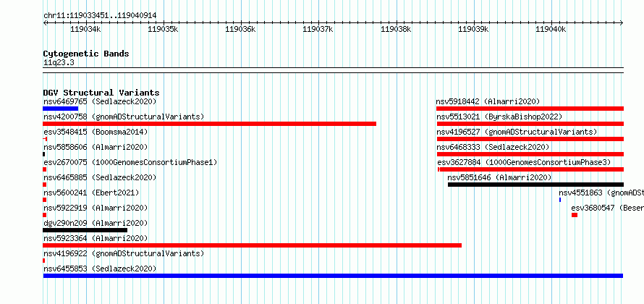
Task: Click the tiny black marker under nsv5858606
Action: point(44,154)
